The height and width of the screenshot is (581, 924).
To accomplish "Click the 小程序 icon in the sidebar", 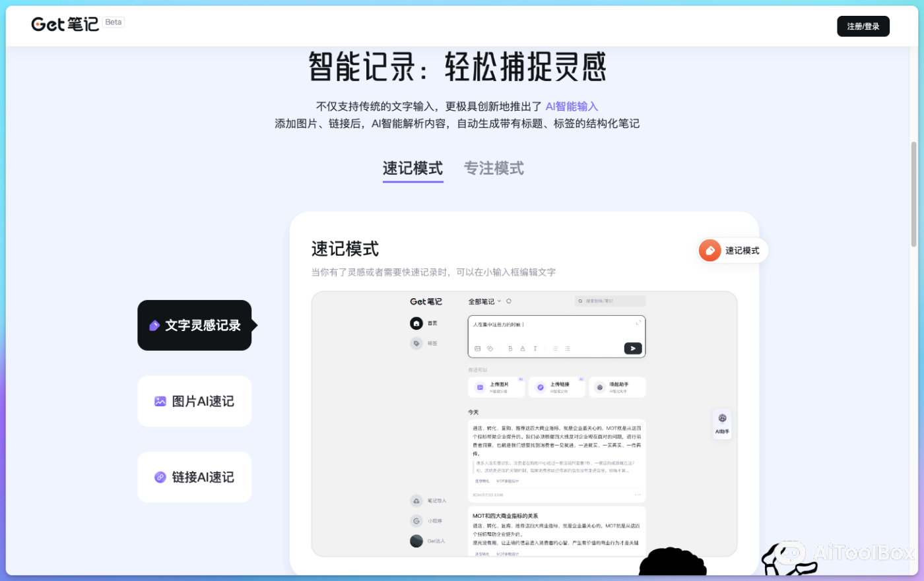I will point(416,521).
